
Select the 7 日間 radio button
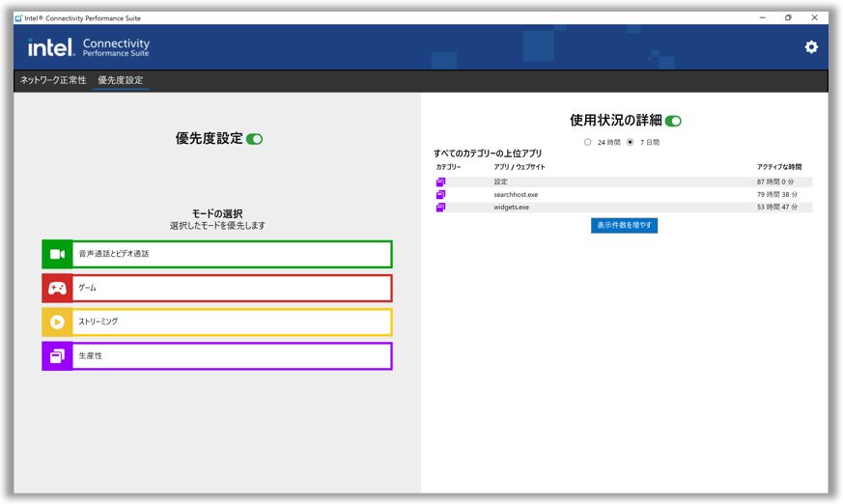click(630, 142)
